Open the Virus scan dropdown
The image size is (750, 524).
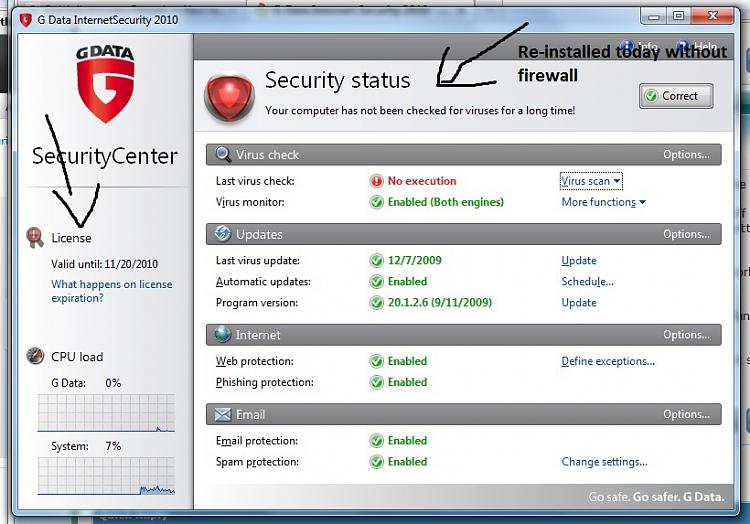[591, 181]
